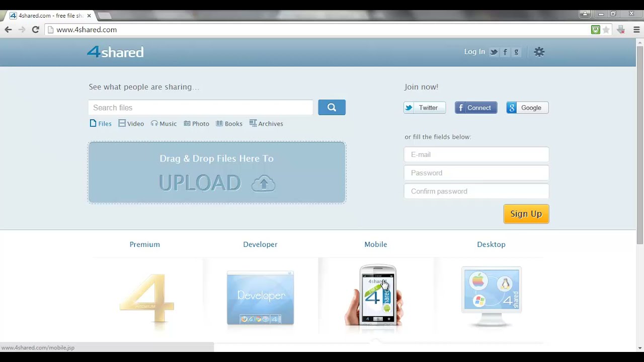Open the Desktop link
Viewport: 644px width, 362px height.
pyautogui.click(x=491, y=244)
